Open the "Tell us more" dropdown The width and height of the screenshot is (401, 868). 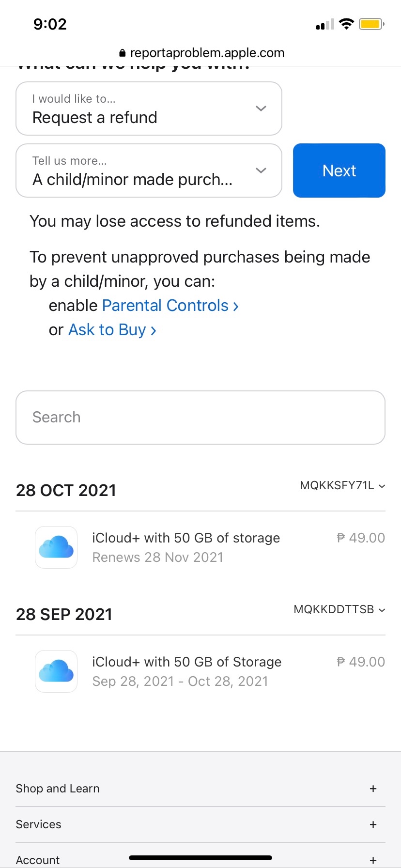[149, 170]
